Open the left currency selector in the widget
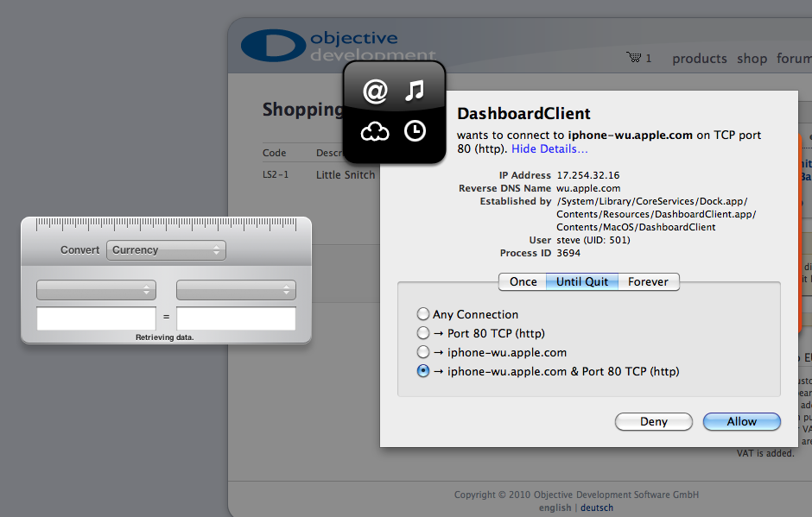 click(x=97, y=290)
